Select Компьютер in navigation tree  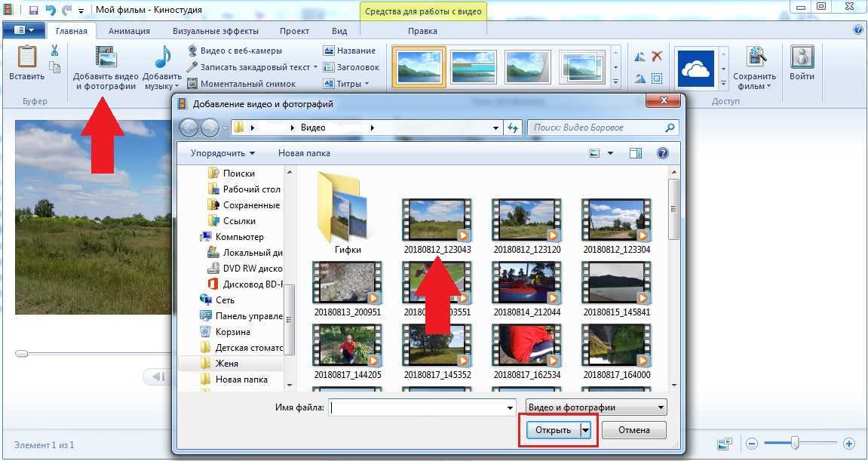click(232, 237)
